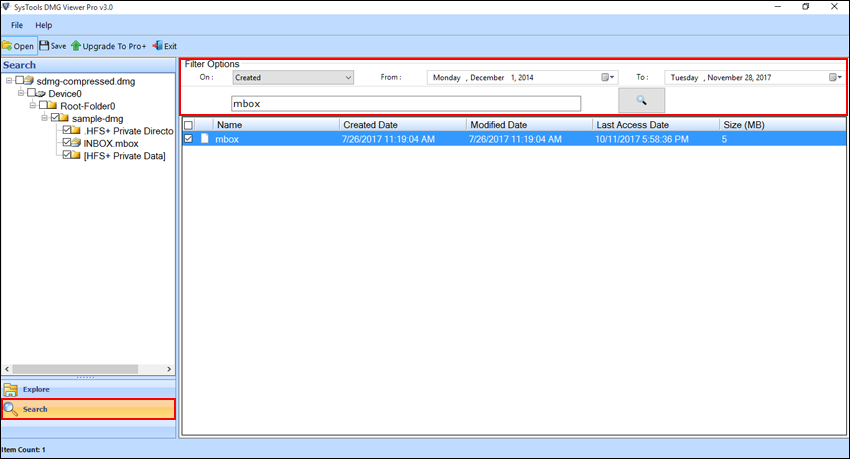Click the sdmg-compressed.dmg disk icon
Viewport: 850px width, 459px height.
click(x=29, y=80)
